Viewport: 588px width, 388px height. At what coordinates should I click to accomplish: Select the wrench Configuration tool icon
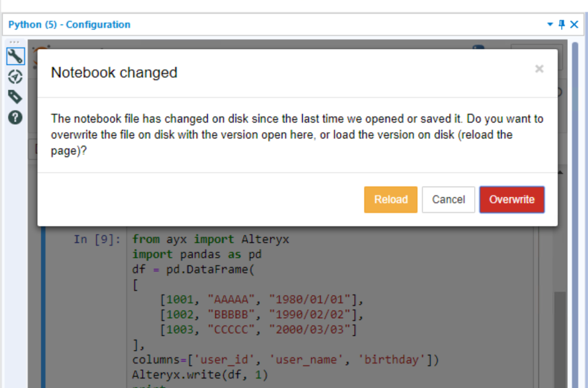pos(15,56)
